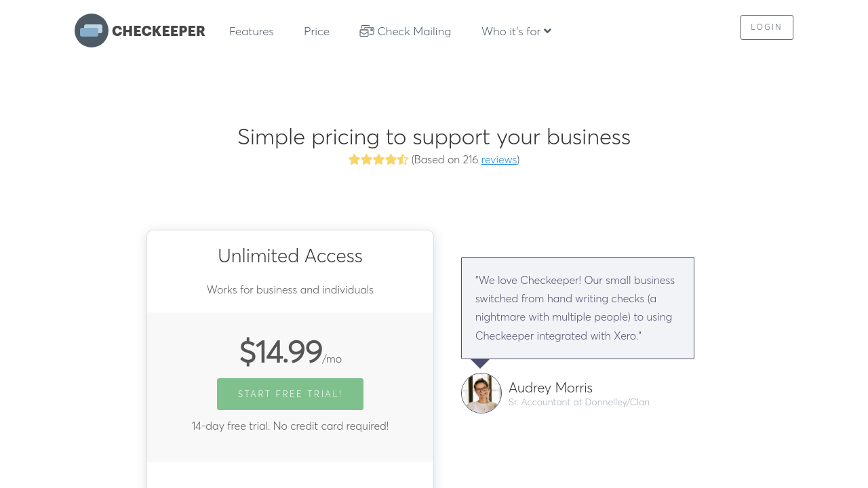Go to the Features page
This screenshot has width=868, height=488.
click(x=252, y=31)
